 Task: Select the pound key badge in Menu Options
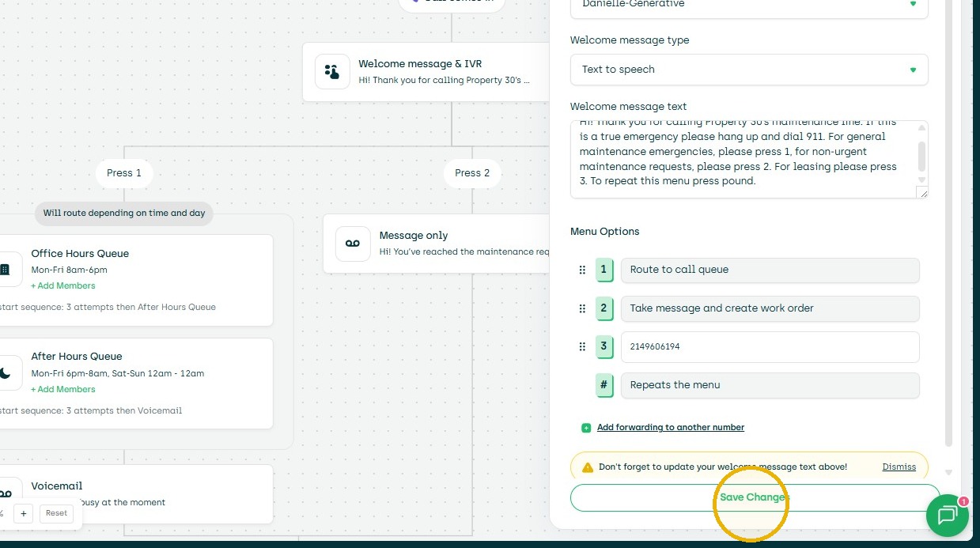604,385
